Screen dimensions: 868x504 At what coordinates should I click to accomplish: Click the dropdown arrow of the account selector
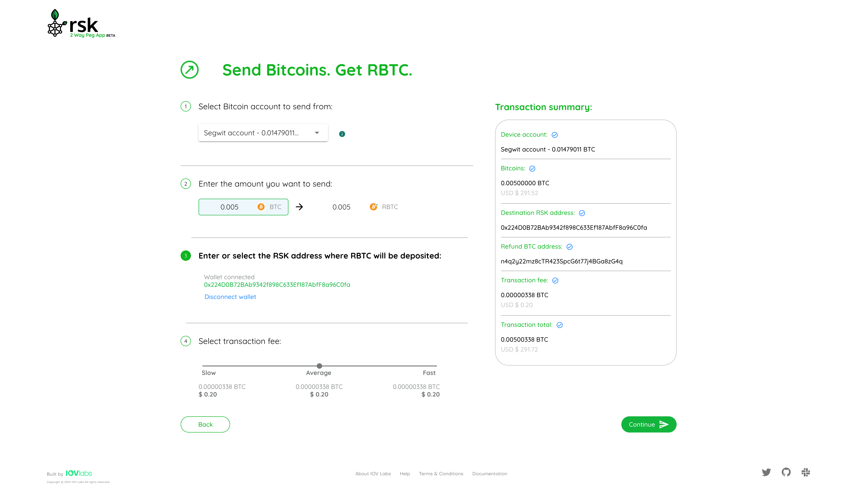[x=317, y=133]
